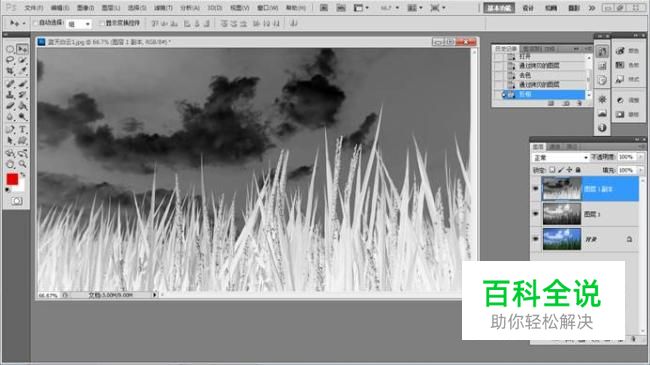The height and width of the screenshot is (365, 650).
Task: Open the 组 auto-select target dropdown
Action: pyautogui.click(x=79, y=24)
